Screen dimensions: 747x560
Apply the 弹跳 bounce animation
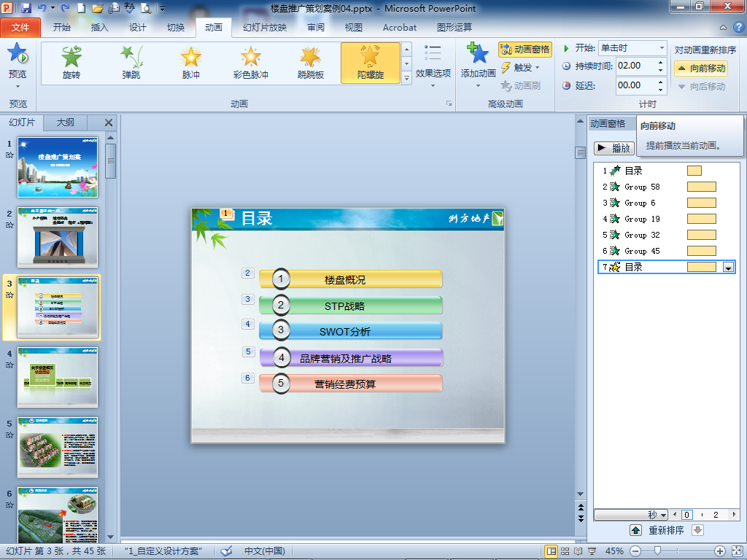tap(131, 63)
